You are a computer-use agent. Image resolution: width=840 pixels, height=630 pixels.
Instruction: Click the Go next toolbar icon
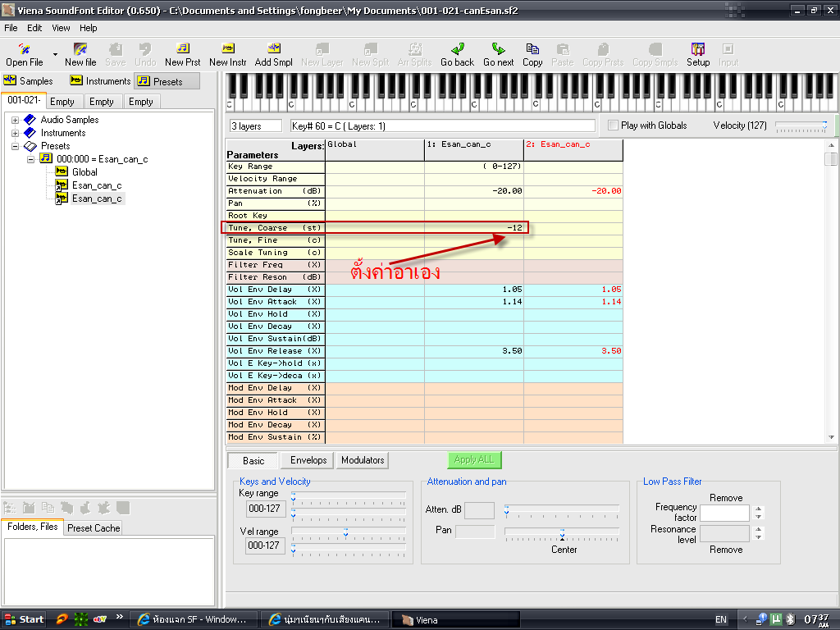tap(498, 55)
